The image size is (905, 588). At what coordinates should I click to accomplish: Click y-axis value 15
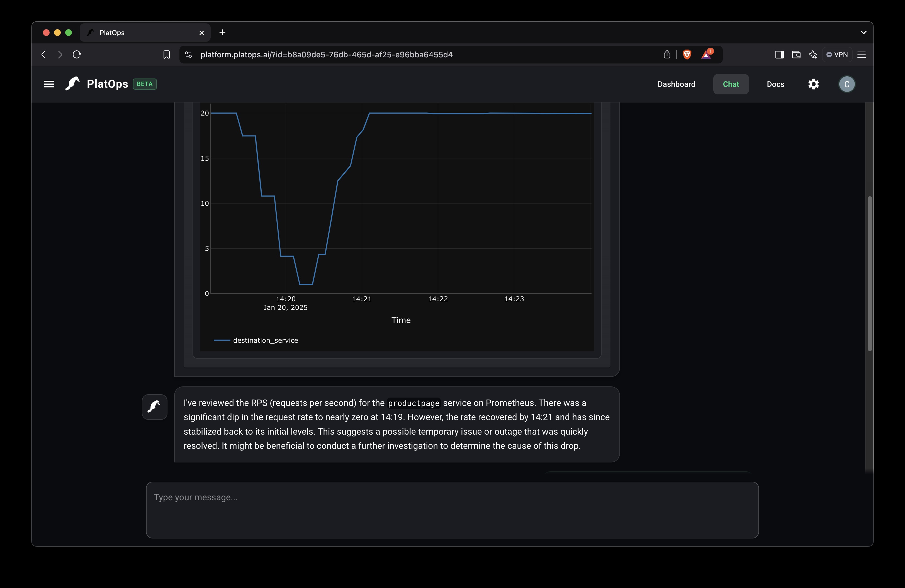click(205, 158)
